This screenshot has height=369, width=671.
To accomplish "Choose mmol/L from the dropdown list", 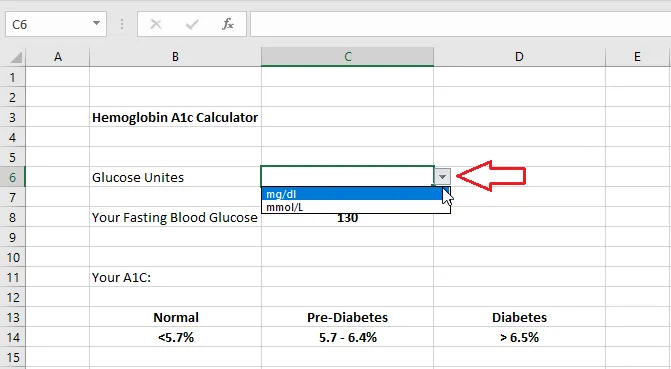I will pos(356,207).
